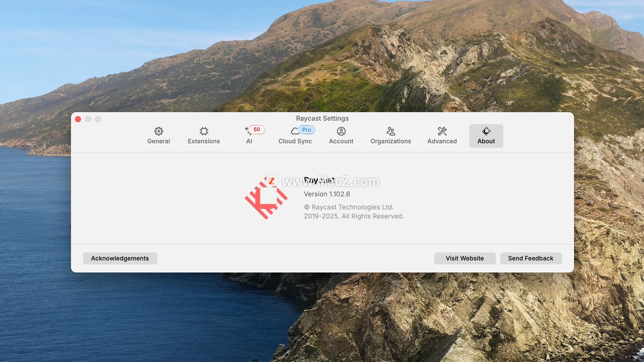Select the Cloud Sync tab

pyautogui.click(x=295, y=136)
